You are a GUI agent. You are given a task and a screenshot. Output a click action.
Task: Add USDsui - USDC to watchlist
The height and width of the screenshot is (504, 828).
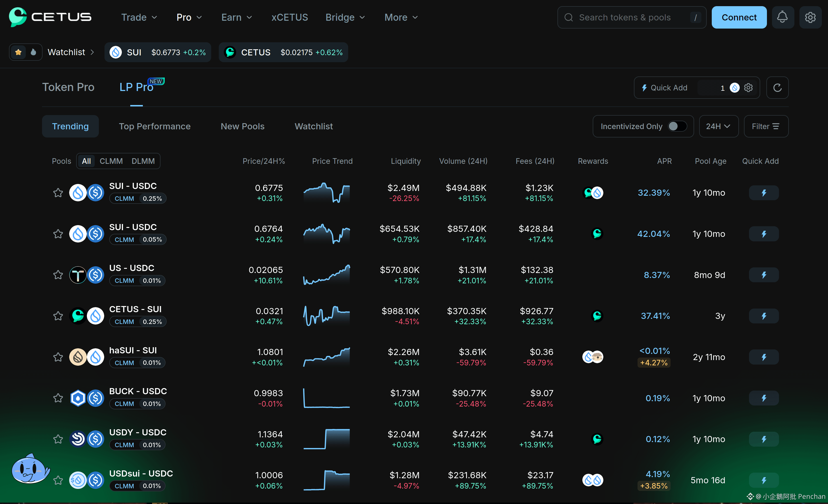(58, 480)
